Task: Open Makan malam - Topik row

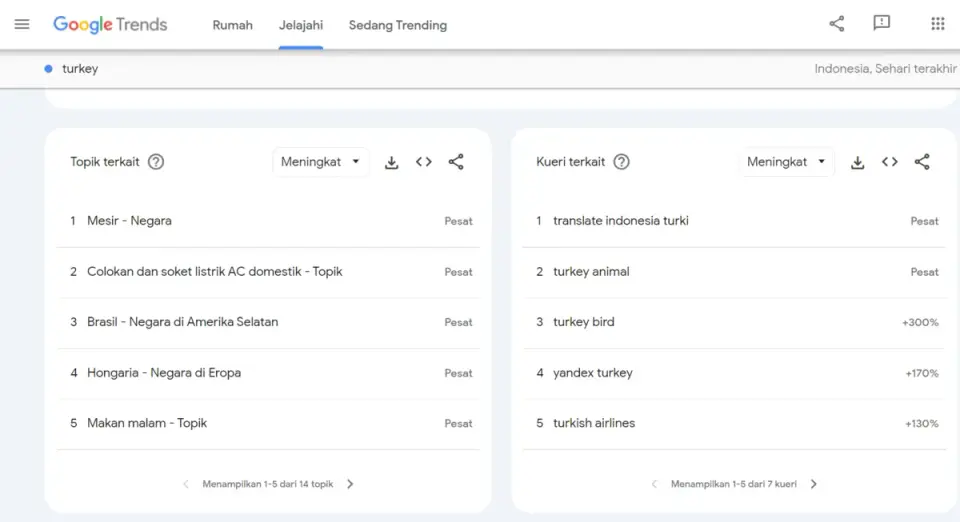Action: [x=268, y=423]
